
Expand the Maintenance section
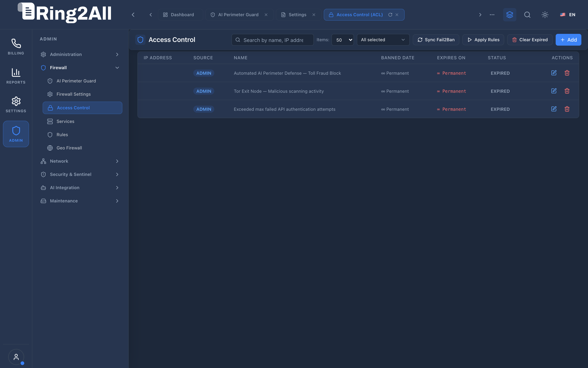pos(80,201)
